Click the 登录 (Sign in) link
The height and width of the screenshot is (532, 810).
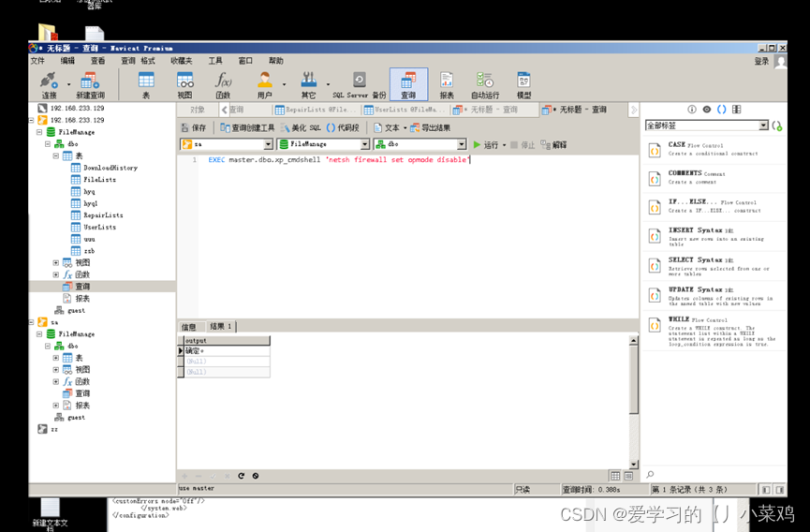(761, 62)
